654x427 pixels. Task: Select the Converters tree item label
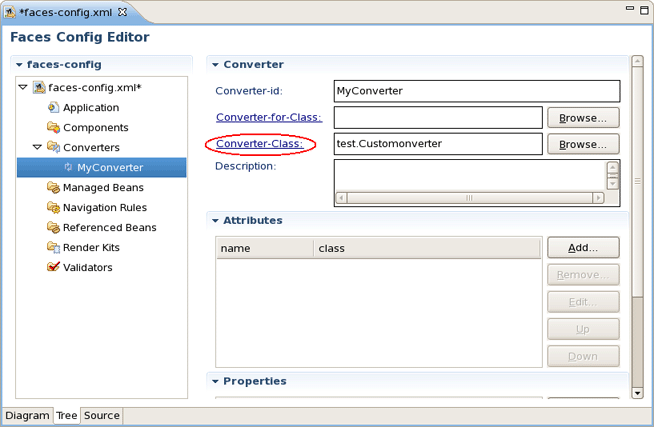pyautogui.click(x=91, y=148)
